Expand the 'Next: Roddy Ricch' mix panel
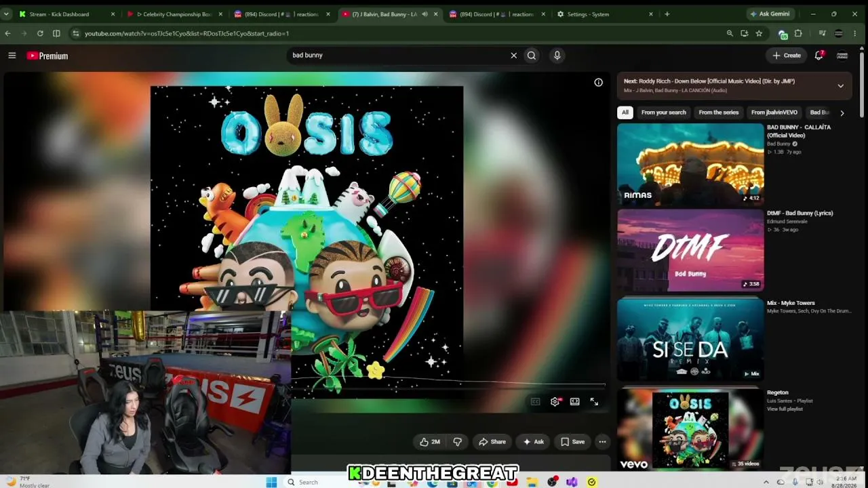This screenshot has width=868, height=488. click(840, 86)
